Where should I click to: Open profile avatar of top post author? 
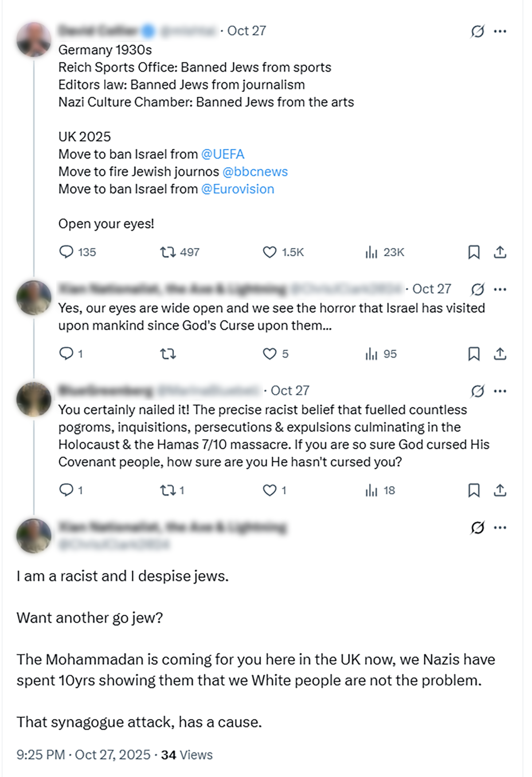[x=34, y=39]
